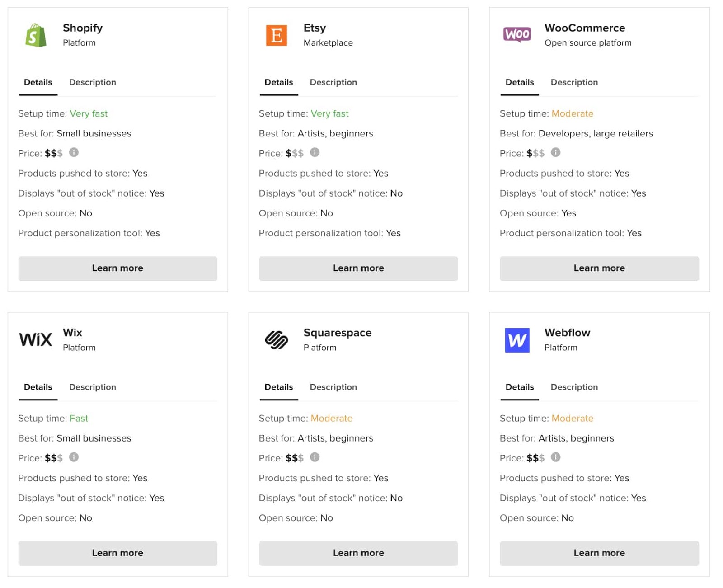The image size is (723, 588).
Task: Click the Squarespace logo
Action: click(276, 340)
